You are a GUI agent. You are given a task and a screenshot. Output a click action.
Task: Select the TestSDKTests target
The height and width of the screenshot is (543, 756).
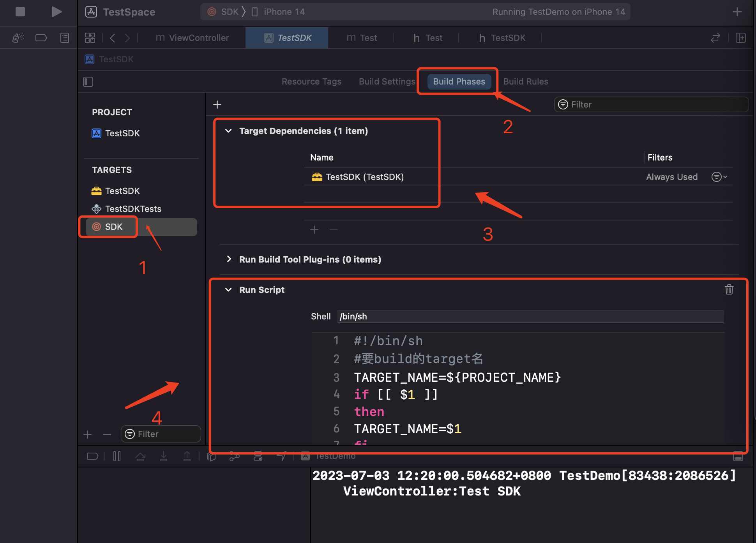tap(126, 209)
